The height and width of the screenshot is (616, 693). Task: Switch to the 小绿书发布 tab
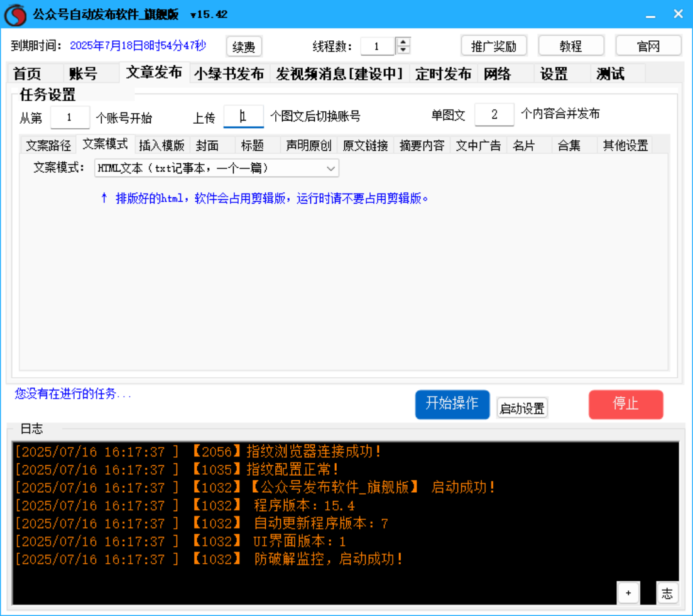point(229,74)
